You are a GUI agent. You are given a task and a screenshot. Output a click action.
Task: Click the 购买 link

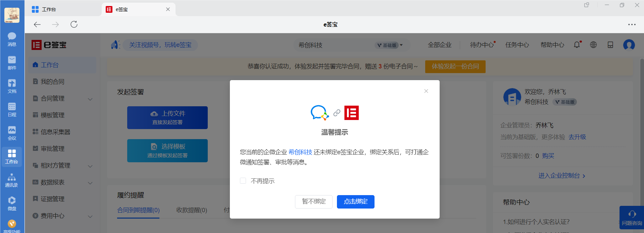click(x=548, y=156)
